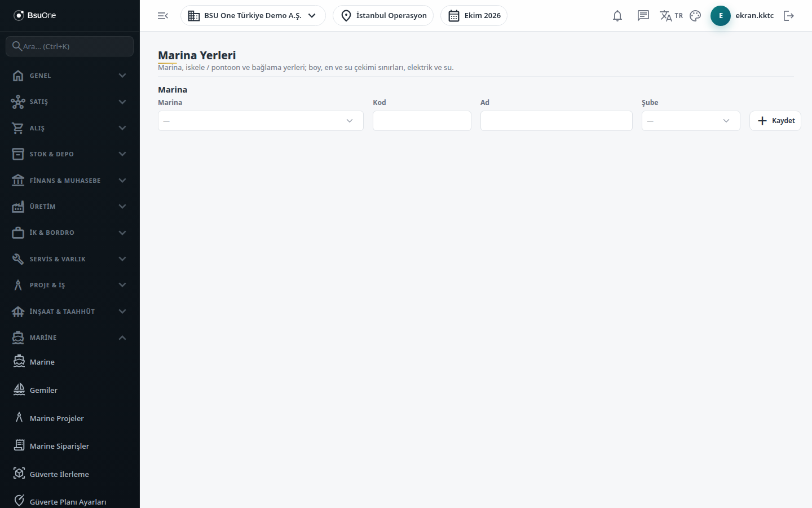This screenshot has height=508, width=812.
Task: Open the theme palette icon
Action: pyautogui.click(x=695, y=16)
